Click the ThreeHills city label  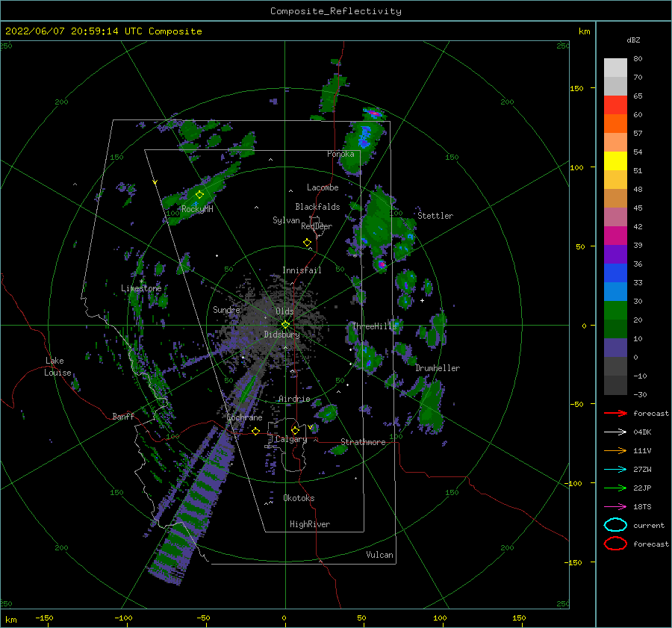click(x=375, y=326)
